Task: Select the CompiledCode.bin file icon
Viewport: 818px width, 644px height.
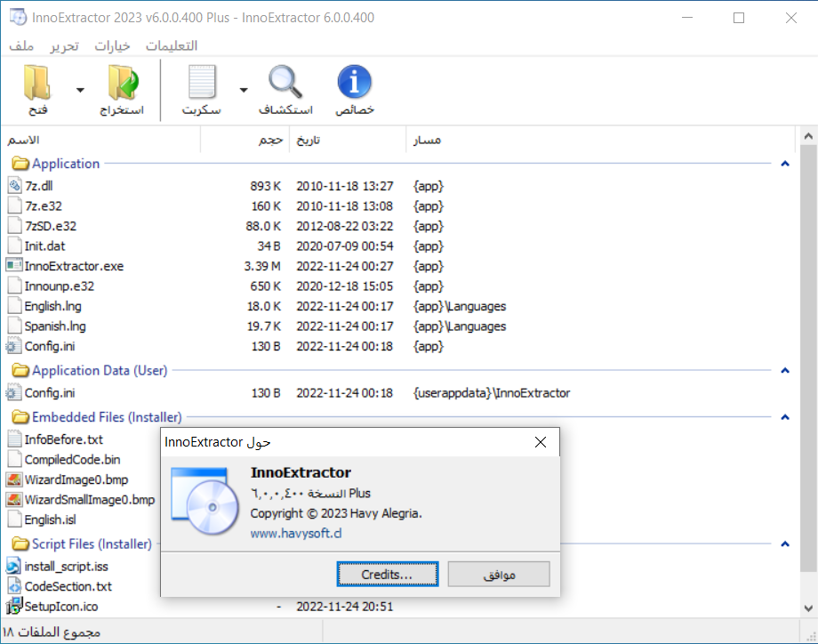Action: (x=14, y=459)
